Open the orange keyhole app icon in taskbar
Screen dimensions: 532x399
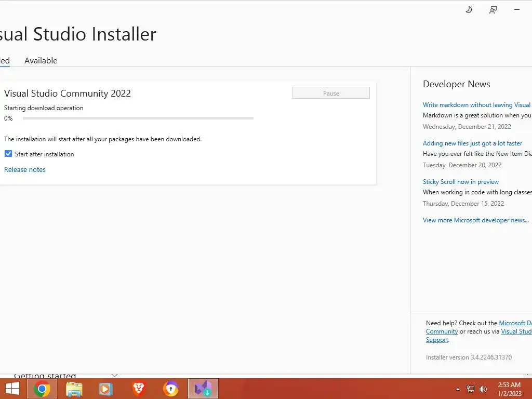pyautogui.click(x=170, y=389)
